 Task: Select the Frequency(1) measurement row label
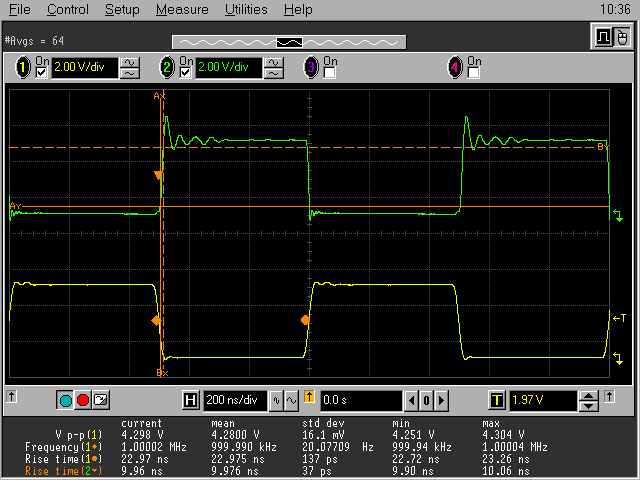click(64, 447)
